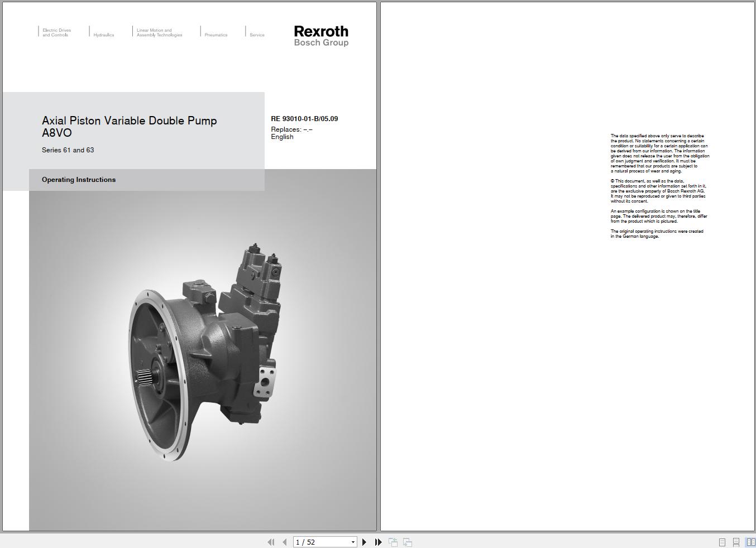Switch to continuous scrolling page view
Image resolution: width=756 pixels, height=548 pixels.
735,541
